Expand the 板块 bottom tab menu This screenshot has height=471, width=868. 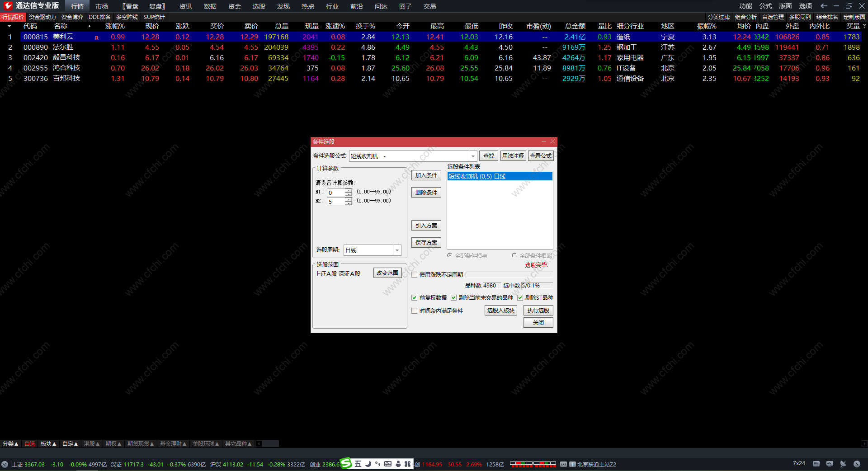point(48,444)
